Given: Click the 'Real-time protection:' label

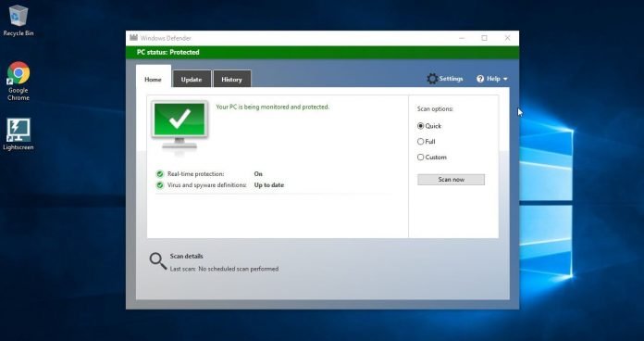Looking at the screenshot, I should (196, 174).
